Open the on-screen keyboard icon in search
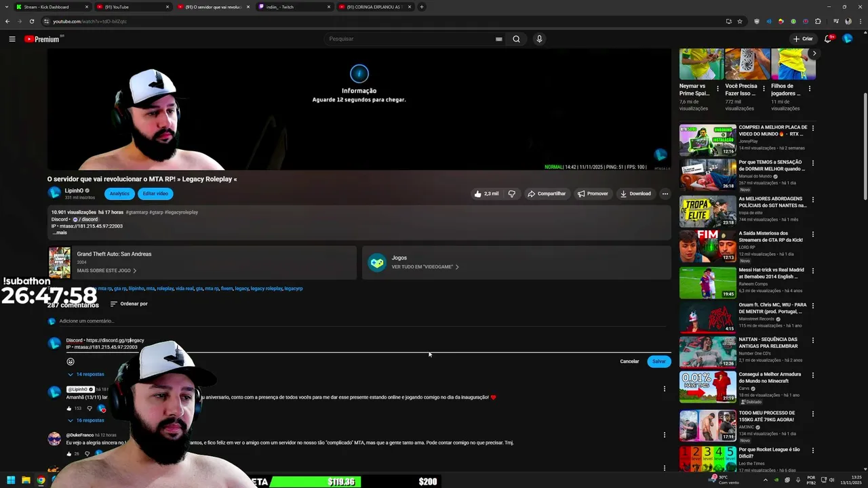 click(499, 39)
